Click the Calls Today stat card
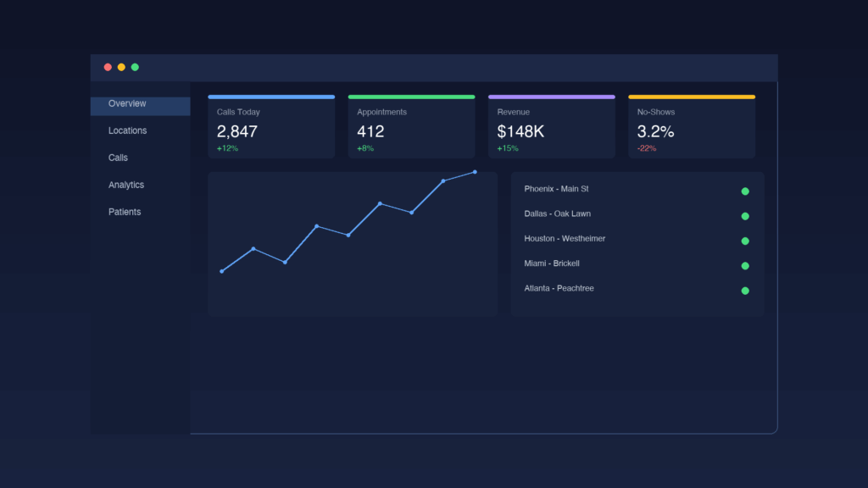This screenshot has height=488, width=868. click(x=271, y=127)
